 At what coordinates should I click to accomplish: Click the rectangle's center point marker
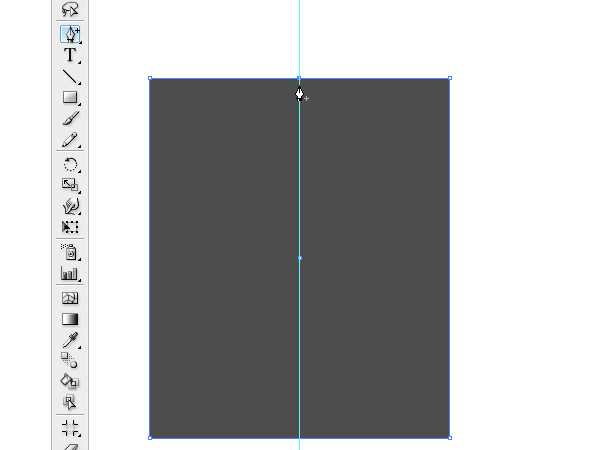300,258
